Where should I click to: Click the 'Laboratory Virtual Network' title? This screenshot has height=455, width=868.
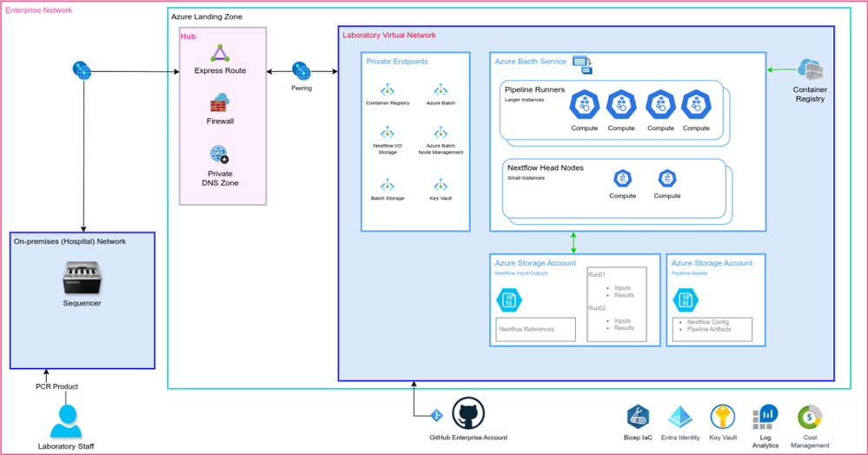(x=388, y=35)
